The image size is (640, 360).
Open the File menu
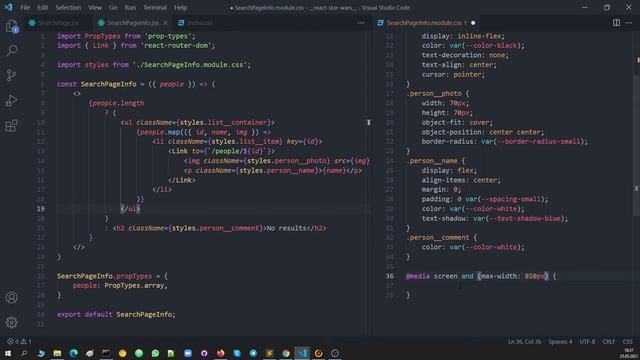pos(25,7)
